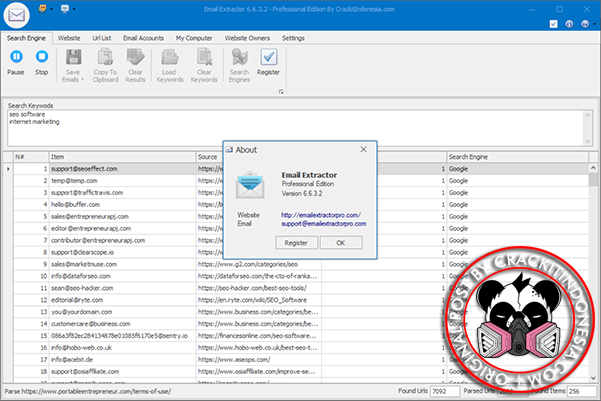Click the envelope icon in About dialog

[250, 185]
